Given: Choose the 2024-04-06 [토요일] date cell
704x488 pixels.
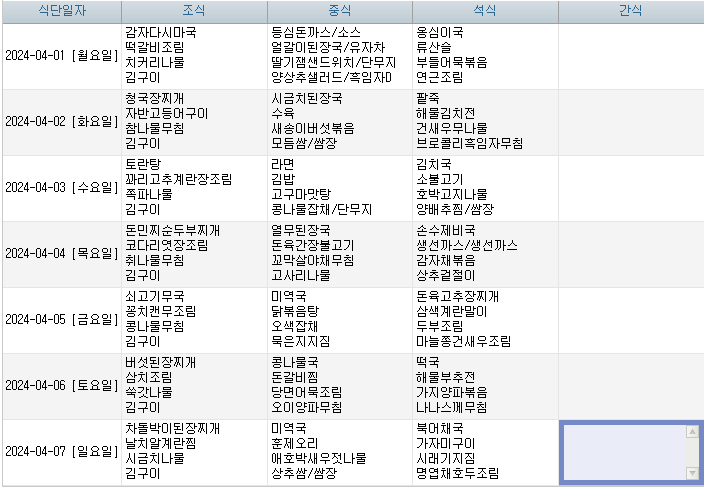Looking at the screenshot, I should click(x=61, y=386).
